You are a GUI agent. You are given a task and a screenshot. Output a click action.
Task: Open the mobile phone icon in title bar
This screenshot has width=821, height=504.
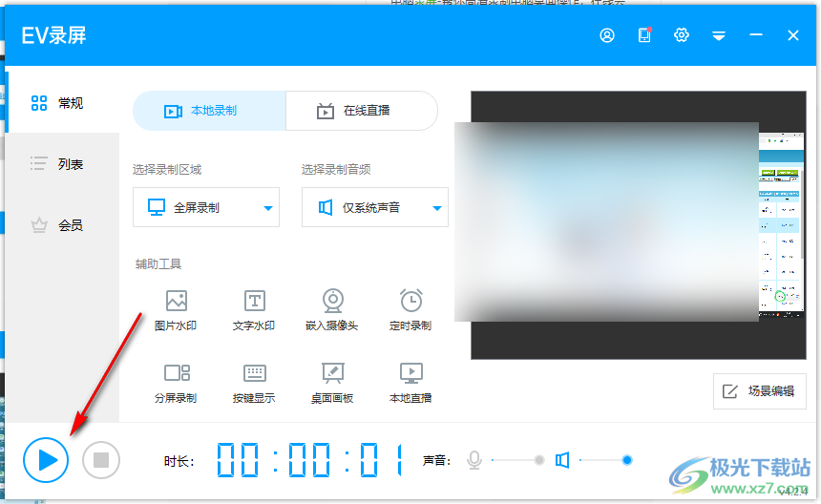644,35
